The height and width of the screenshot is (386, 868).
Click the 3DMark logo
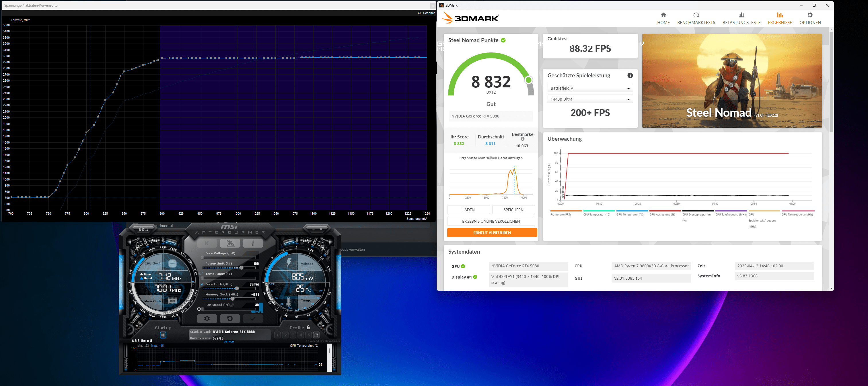(x=470, y=18)
